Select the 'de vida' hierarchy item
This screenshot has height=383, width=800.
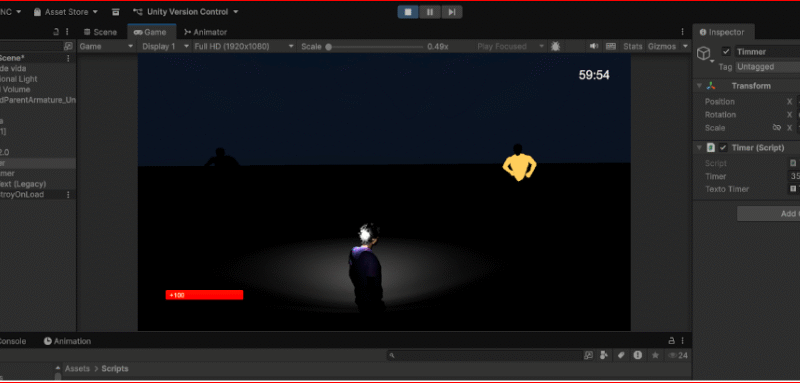point(38,68)
